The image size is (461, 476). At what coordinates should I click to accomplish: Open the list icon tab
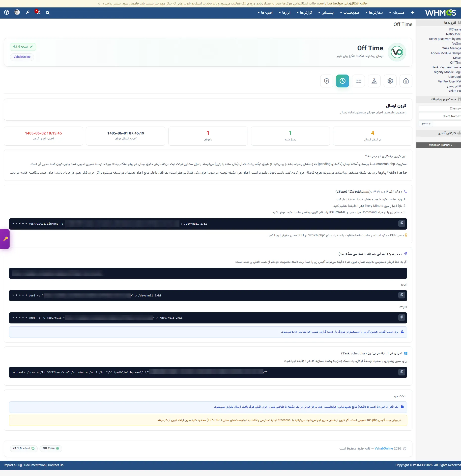[358, 81]
